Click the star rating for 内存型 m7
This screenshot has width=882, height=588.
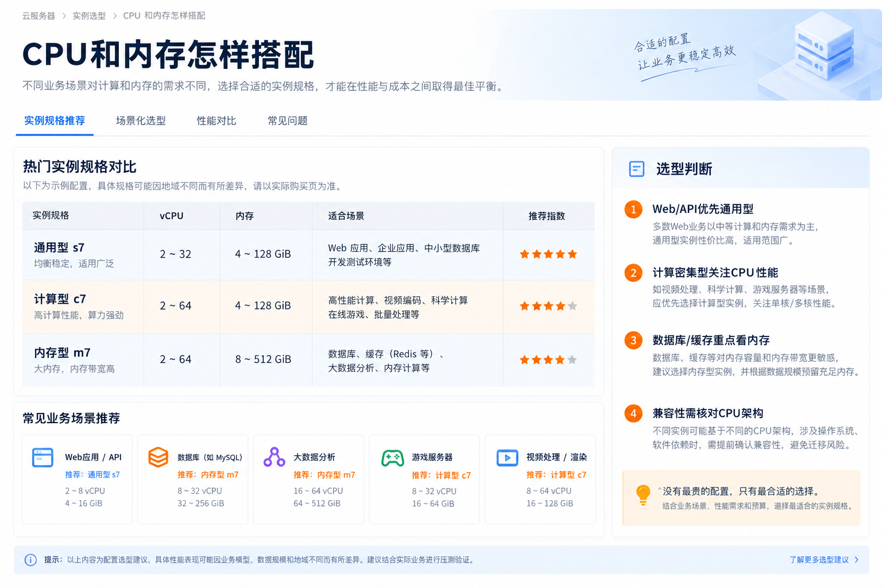(548, 360)
